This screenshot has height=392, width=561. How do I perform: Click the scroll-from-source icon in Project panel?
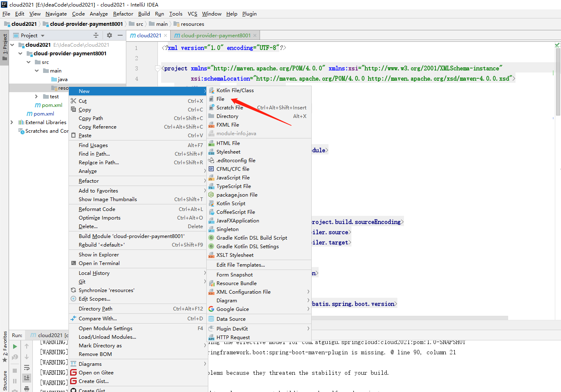[96, 35]
